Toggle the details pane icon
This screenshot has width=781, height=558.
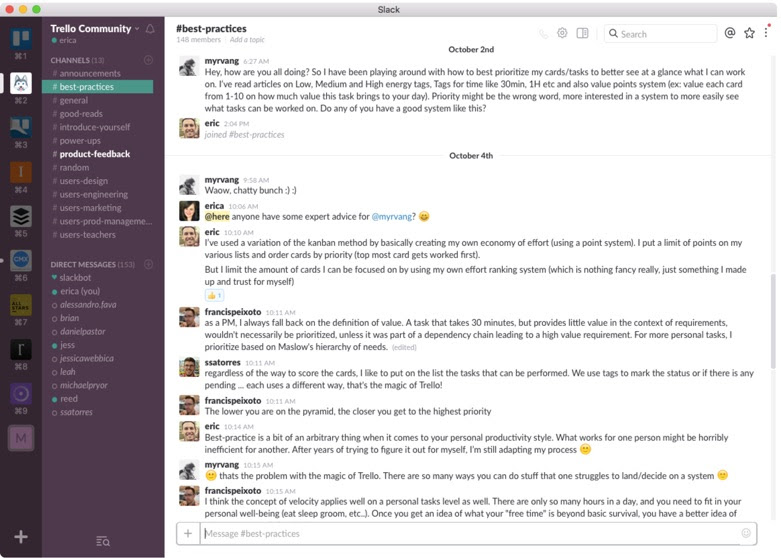[x=582, y=33]
